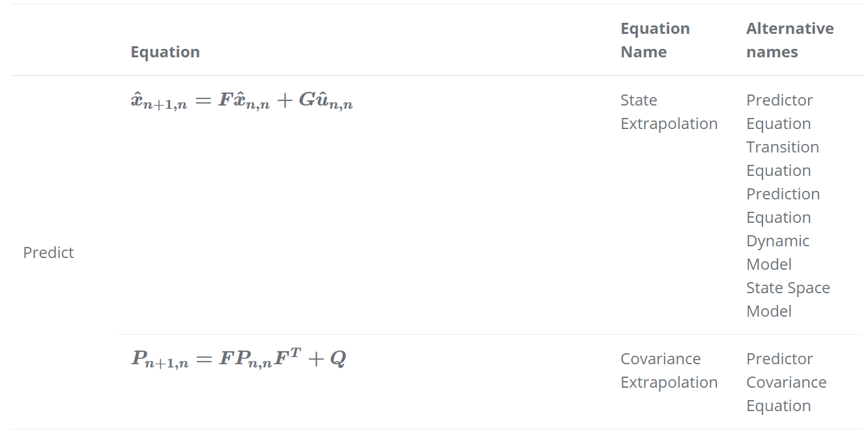Viewport: 868px width, 432px height.
Task: Select the "State Space Model" alternative name
Action: tap(787, 300)
